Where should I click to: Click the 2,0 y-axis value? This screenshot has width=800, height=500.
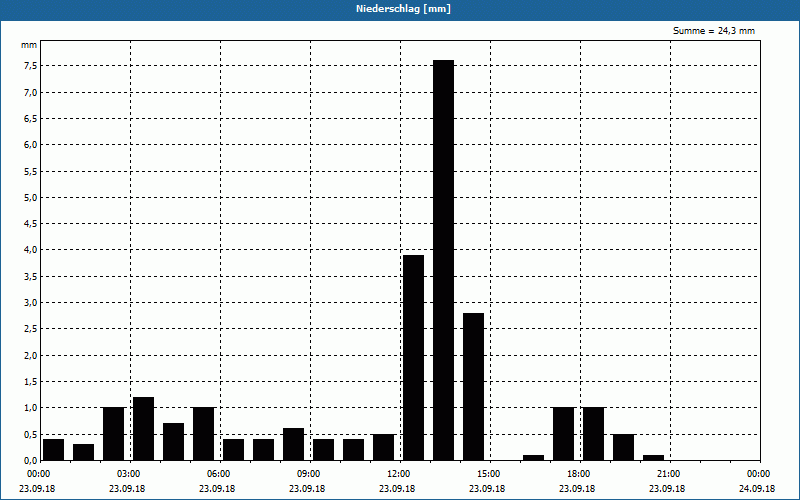[30, 356]
